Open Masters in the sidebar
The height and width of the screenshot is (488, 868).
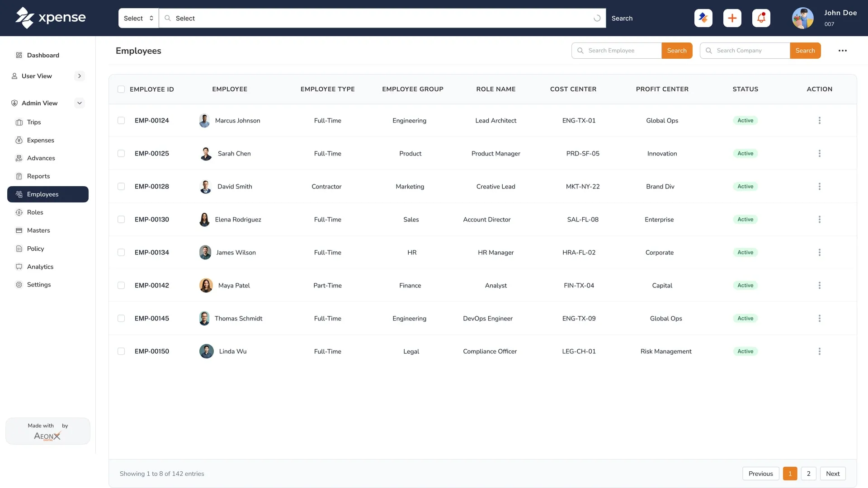(x=48, y=230)
